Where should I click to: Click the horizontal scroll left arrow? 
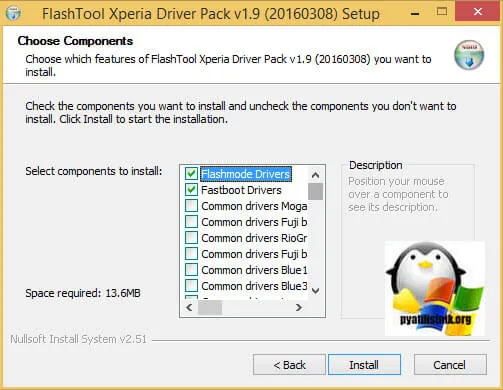(189, 307)
